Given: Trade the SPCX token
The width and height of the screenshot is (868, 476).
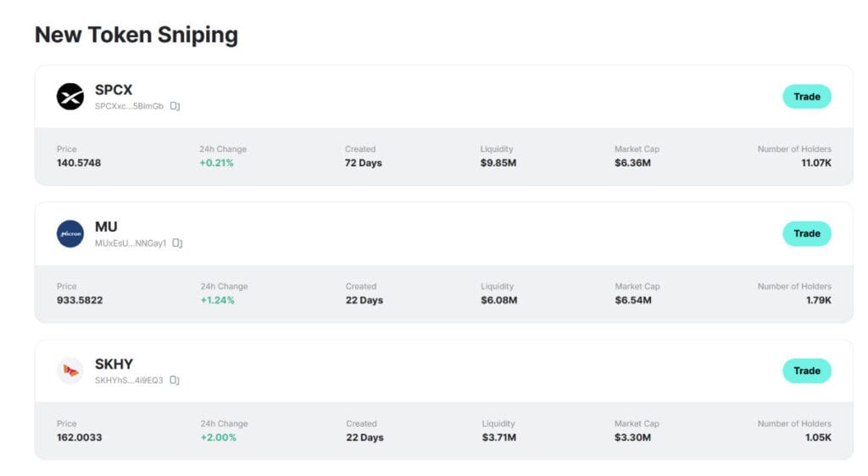Looking at the screenshot, I should click(x=807, y=97).
